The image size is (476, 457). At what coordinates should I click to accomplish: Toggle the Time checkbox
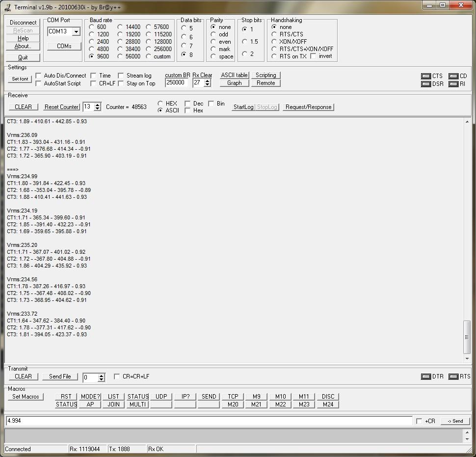click(x=94, y=75)
